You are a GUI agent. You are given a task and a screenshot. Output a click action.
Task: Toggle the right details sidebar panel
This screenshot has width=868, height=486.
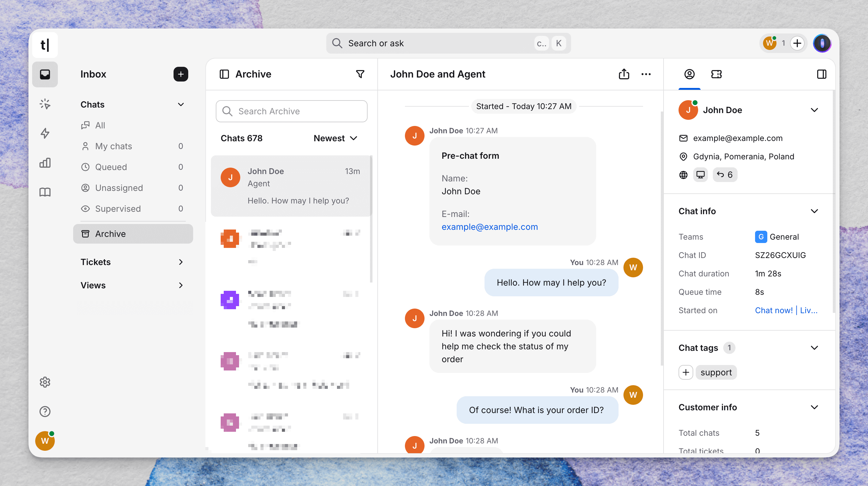pos(821,74)
